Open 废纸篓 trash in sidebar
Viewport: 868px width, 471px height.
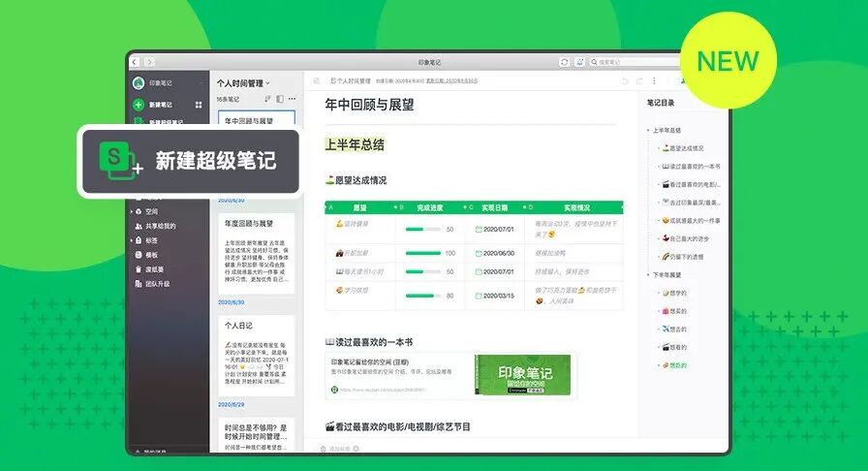coord(149,269)
